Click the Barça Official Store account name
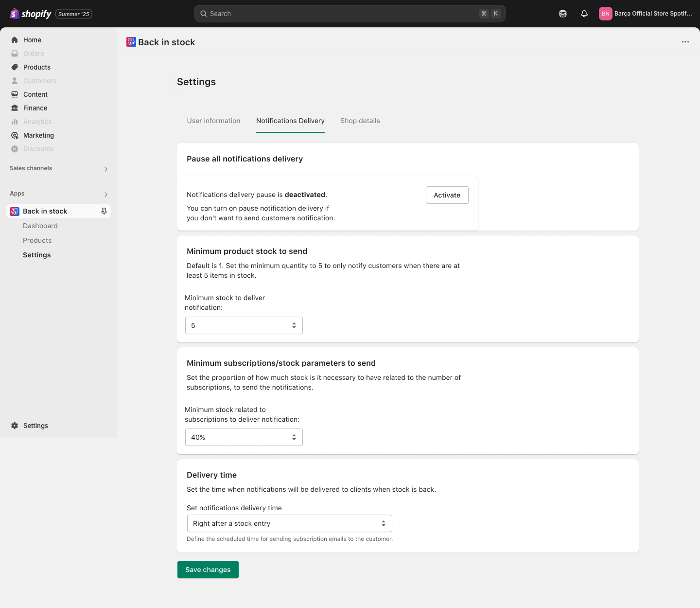This screenshot has height=608, width=700. pyautogui.click(x=653, y=14)
